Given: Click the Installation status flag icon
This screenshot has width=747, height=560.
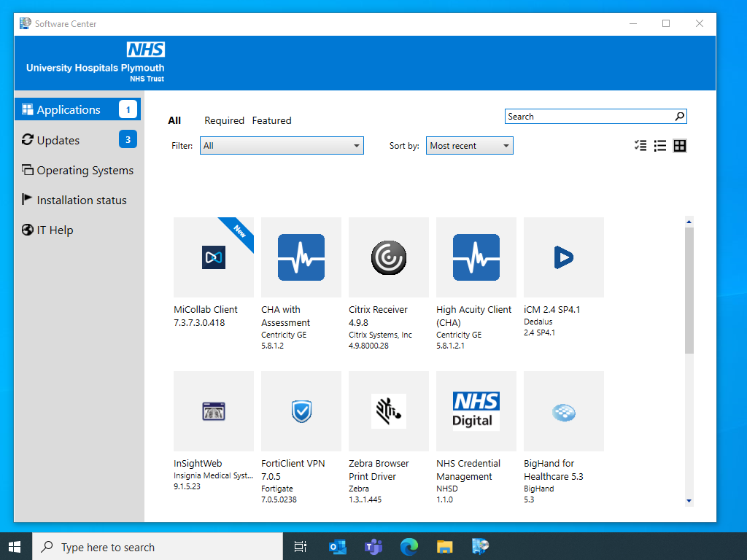Looking at the screenshot, I should [x=27, y=199].
